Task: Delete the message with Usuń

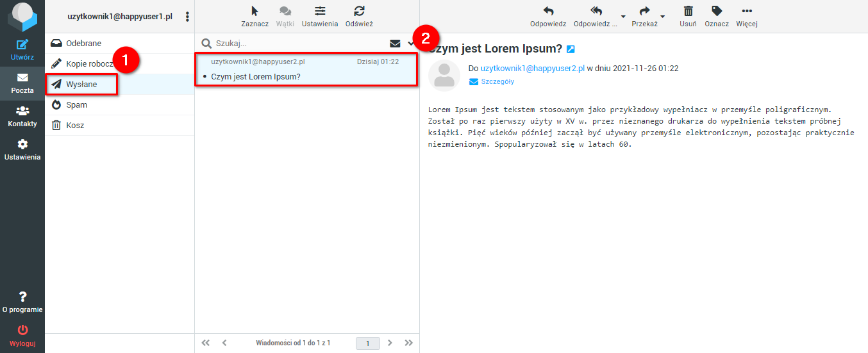Action: [x=688, y=17]
